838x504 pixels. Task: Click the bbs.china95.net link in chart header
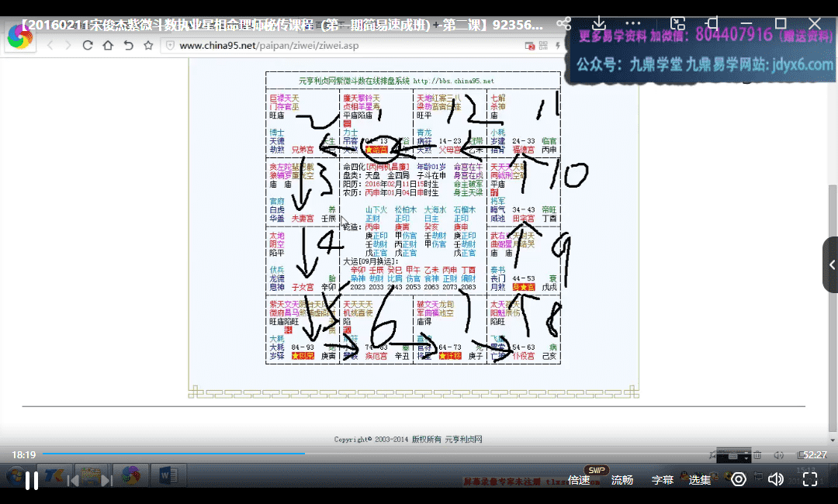(453, 81)
